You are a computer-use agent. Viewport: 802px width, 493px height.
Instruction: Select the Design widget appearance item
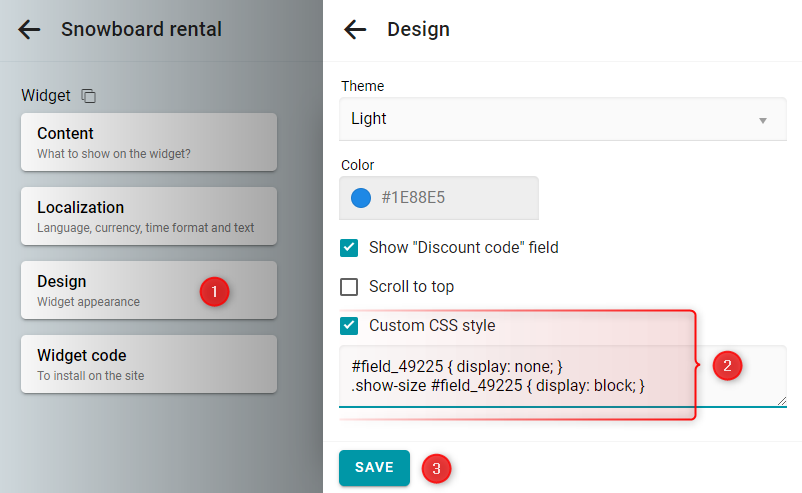[x=149, y=290]
